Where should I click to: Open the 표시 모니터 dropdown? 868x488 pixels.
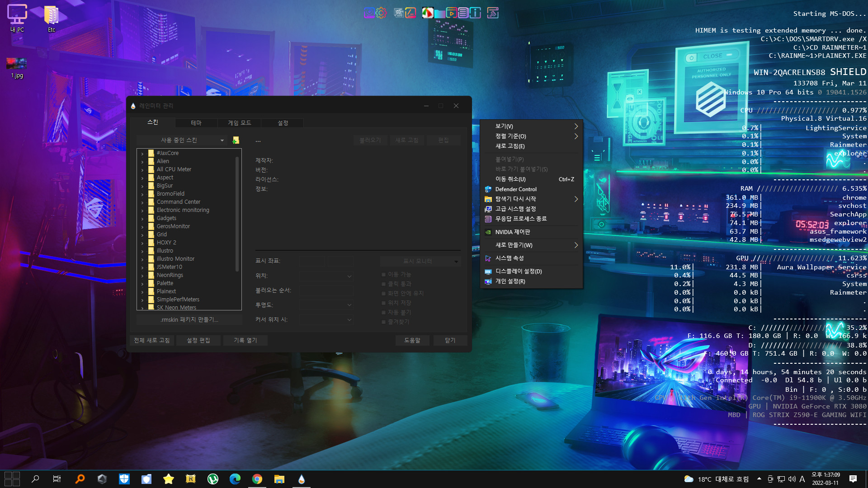[420, 261]
